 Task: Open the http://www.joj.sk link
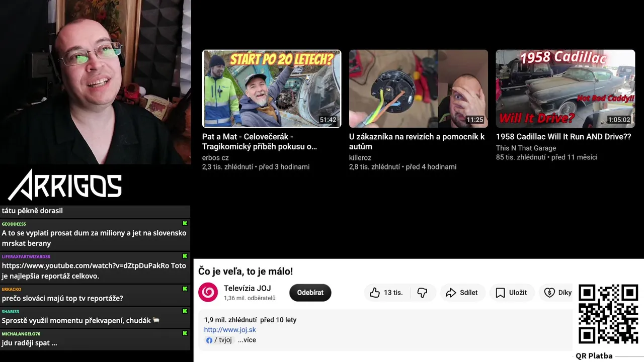(230, 330)
